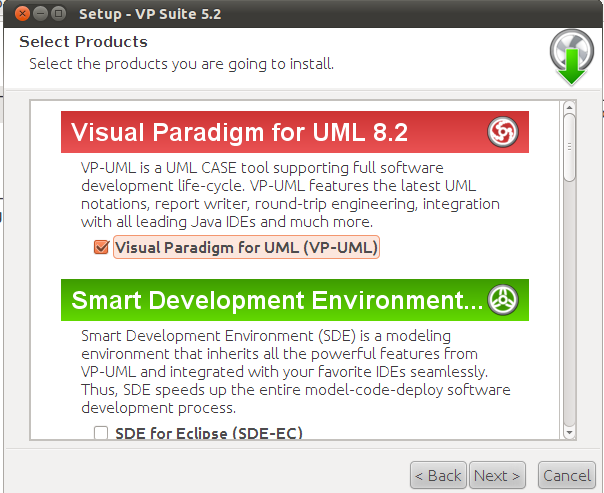
Task: Click the Visual Paradigm for UML (VP-UML) label
Action: pyautogui.click(x=247, y=247)
